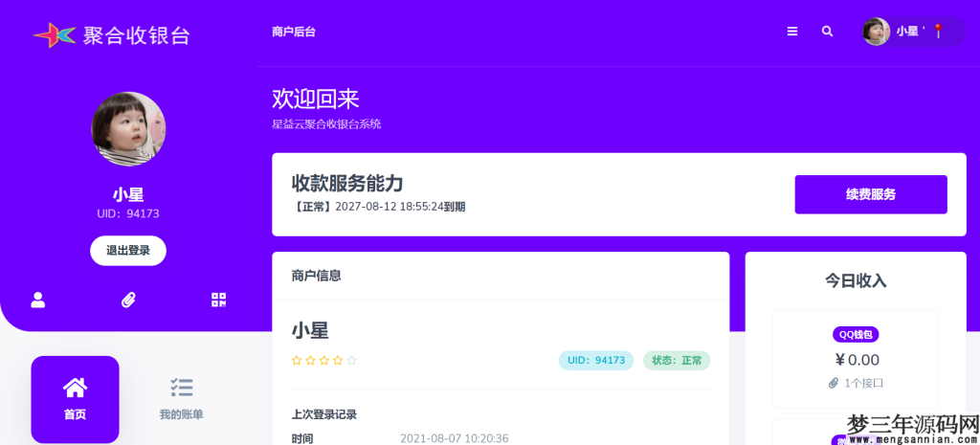Viewport: 980px width, 445px height.
Task: Click the paperclip icon beside 1个接口
Action: pyautogui.click(x=834, y=383)
